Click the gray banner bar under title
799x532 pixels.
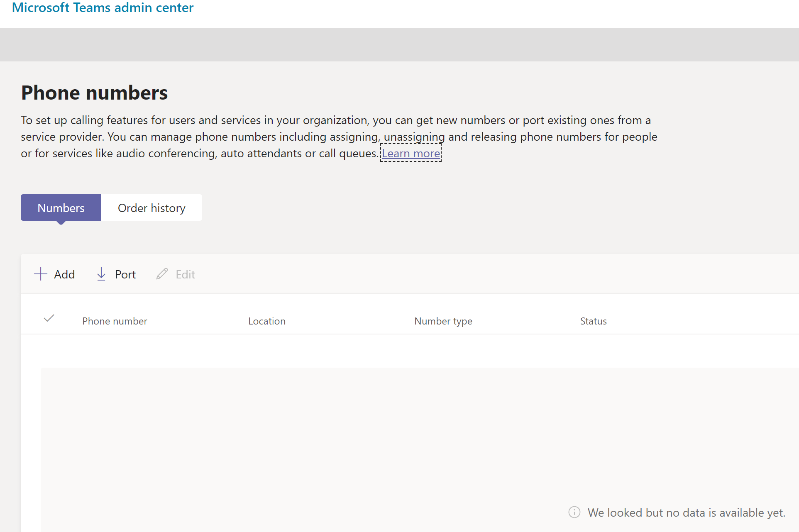point(399,45)
